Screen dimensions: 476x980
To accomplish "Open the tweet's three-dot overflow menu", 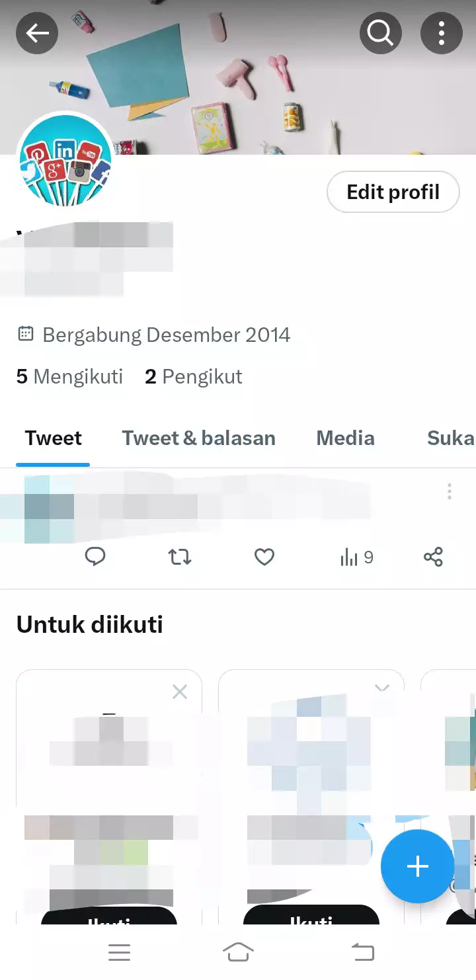I will [450, 491].
